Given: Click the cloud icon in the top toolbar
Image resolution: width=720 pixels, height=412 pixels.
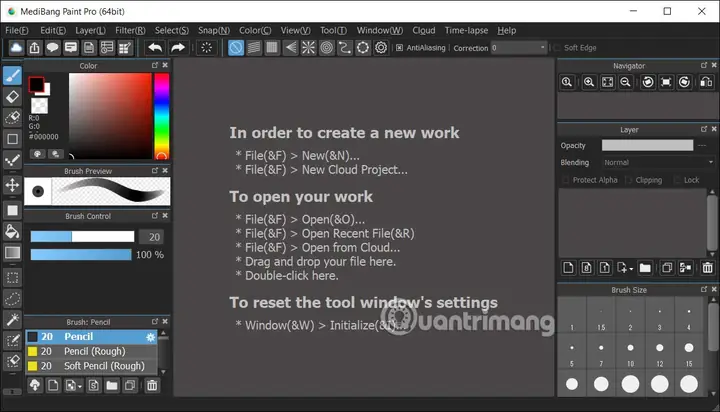Looking at the screenshot, I should [16, 48].
